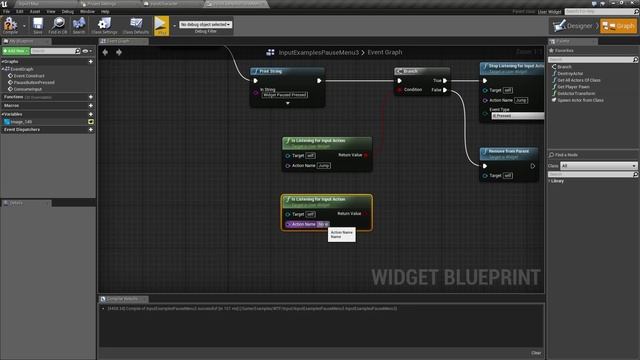Pick Spawn Actor from Class in Favorites

click(x=580, y=100)
